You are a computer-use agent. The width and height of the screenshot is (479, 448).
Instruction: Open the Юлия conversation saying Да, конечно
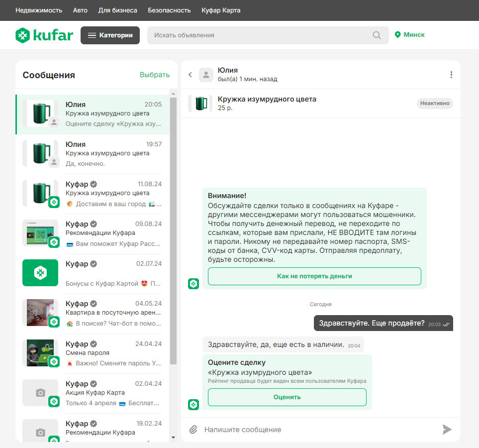click(x=93, y=154)
